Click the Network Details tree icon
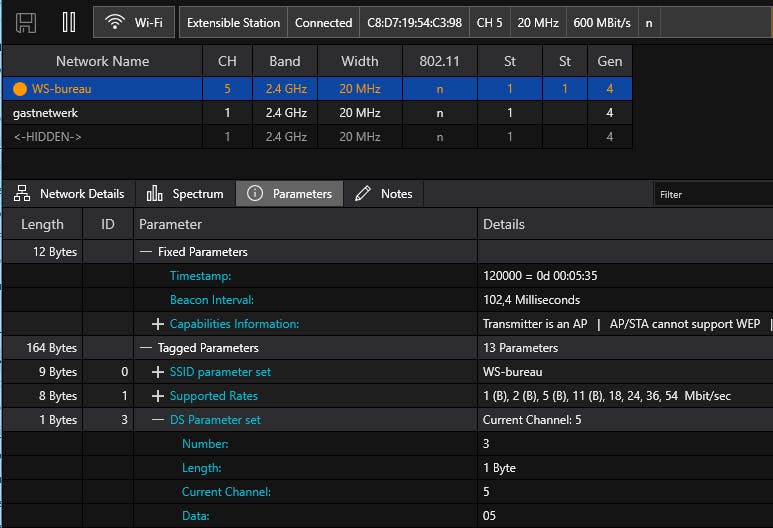The height and width of the screenshot is (528, 773). tap(22, 194)
